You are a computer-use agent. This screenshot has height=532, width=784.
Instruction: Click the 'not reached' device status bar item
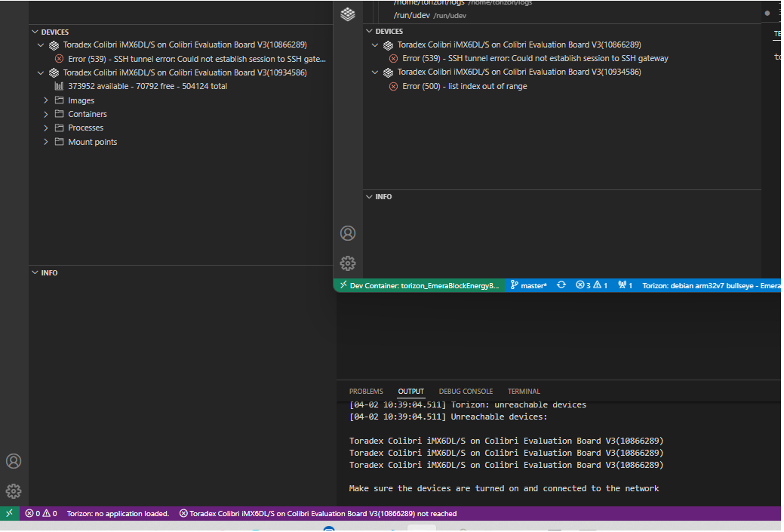(x=318, y=514)
